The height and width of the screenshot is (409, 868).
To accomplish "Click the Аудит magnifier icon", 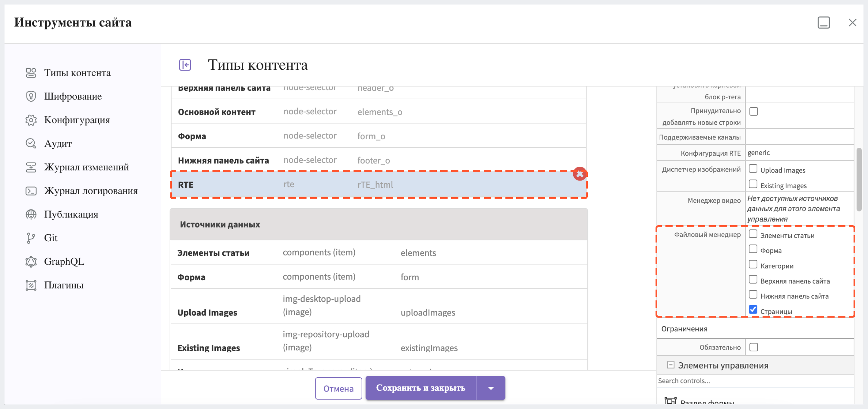I will pos(31,144).
